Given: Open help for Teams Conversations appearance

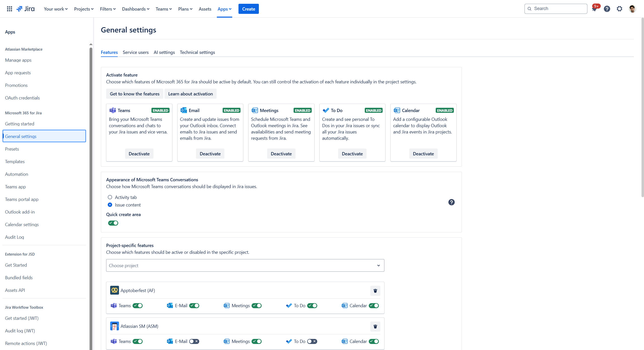Looking at the screenshot, I should (452, 202).
